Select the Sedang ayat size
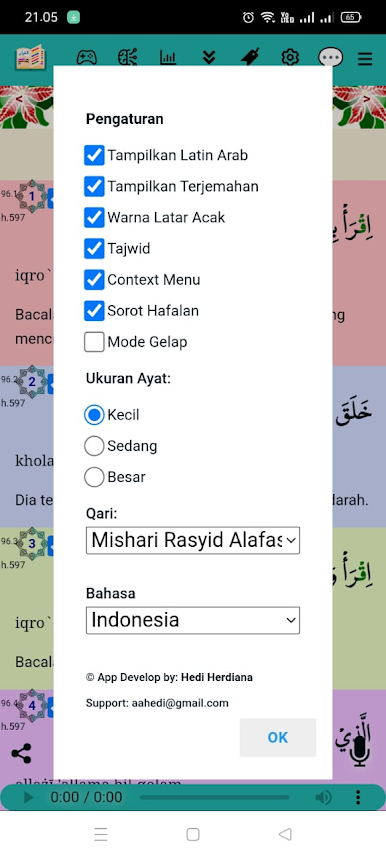Viewport: 386px width, 858px height. (x=94, y=446)
